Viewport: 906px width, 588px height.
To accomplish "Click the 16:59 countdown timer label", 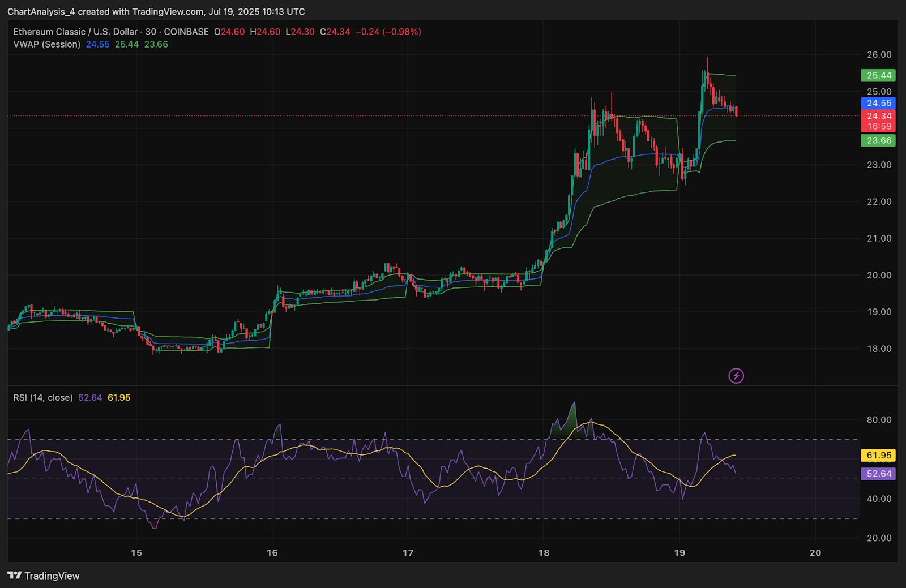I will point(878,127).
